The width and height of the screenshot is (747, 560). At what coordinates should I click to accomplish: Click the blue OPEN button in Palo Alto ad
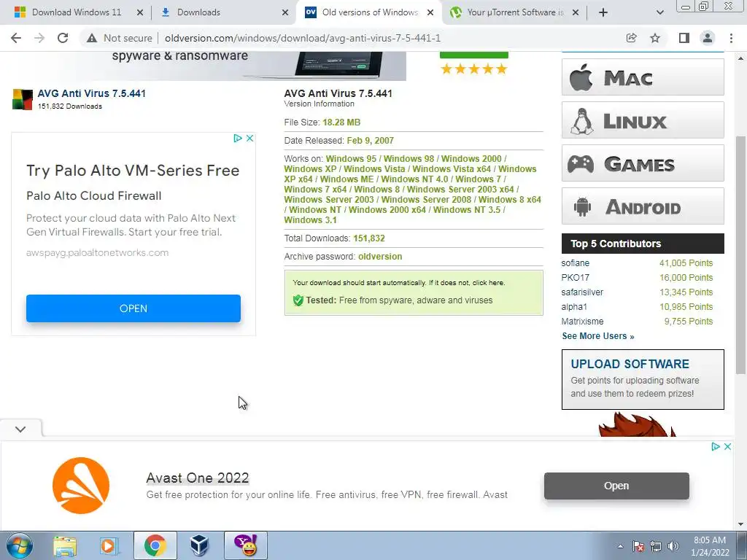pos(133,308)
